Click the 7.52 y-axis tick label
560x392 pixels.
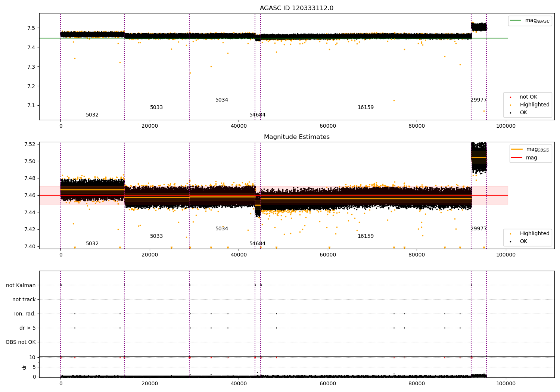(30, 144)
